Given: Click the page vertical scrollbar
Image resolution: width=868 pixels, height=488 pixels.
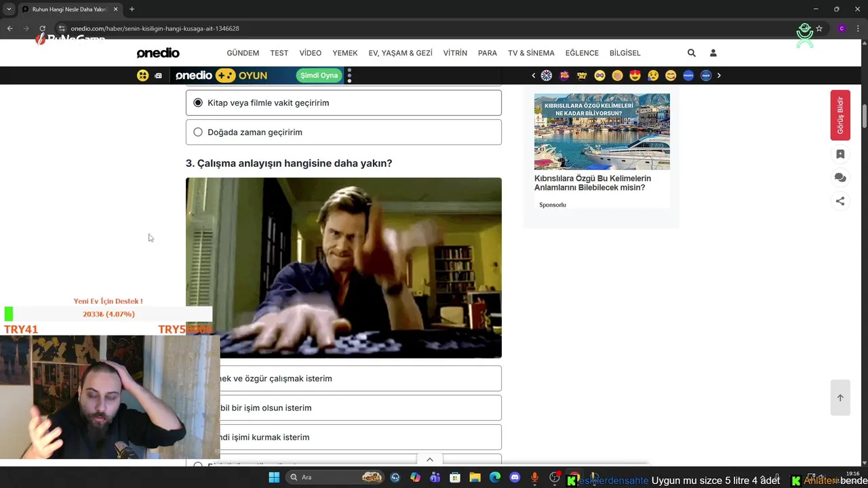Looking at the screenshot, I should point(865,116).
